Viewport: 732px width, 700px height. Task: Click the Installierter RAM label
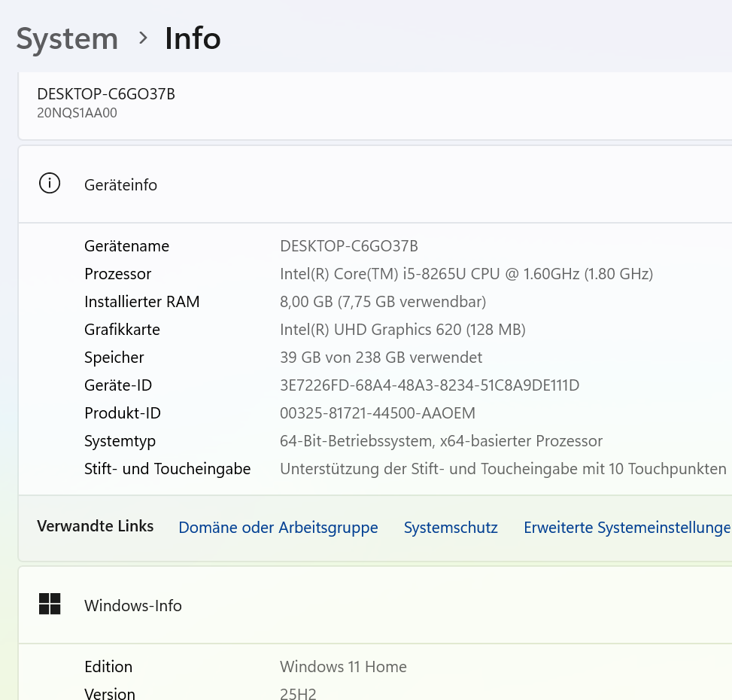point(142,302)
